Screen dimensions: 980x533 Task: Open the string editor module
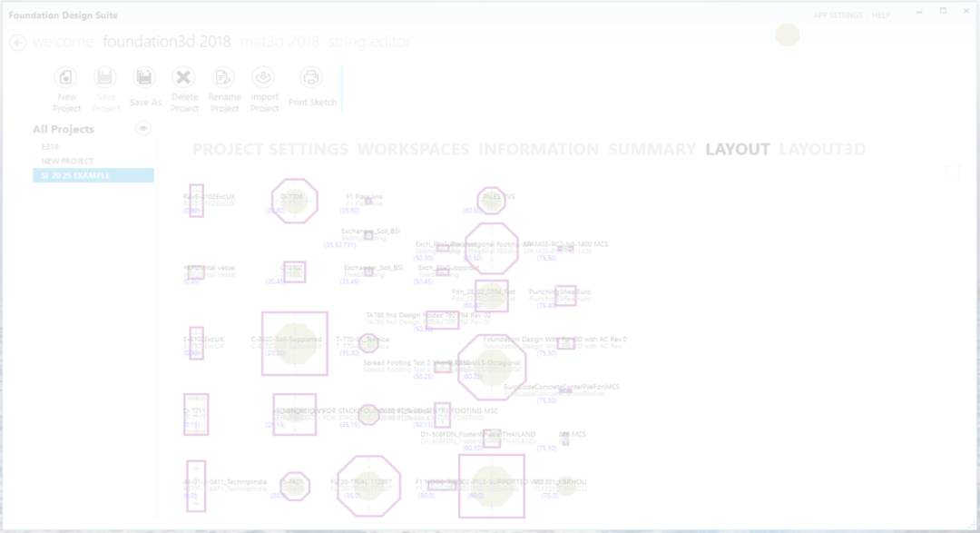(x=368, y=42)
